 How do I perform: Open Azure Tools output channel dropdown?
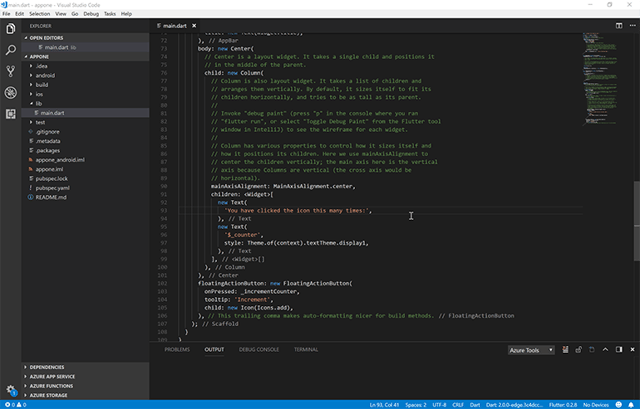tap(531, 350)
